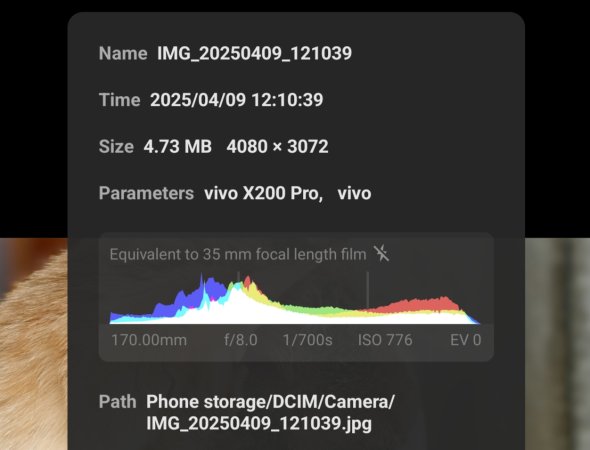Tap the flash-off icon beside focal length text
Screen dimensions: 590x450
tap(382, 253)
